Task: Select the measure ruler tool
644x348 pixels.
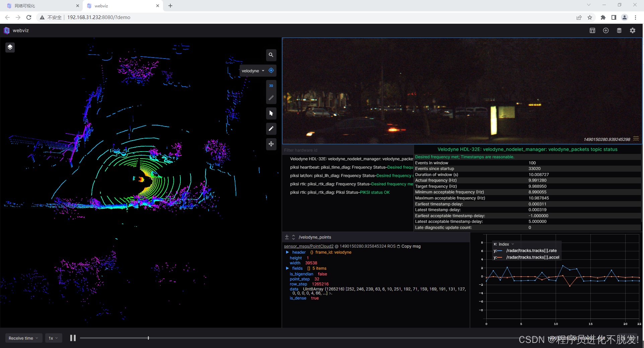Action: 271,97
